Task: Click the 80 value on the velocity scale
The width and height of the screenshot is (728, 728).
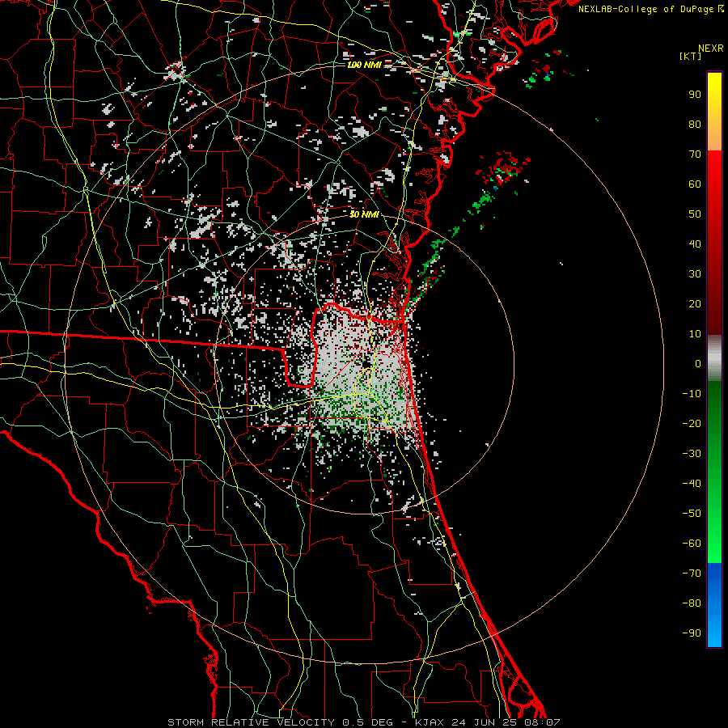Action: coord(695,125)
